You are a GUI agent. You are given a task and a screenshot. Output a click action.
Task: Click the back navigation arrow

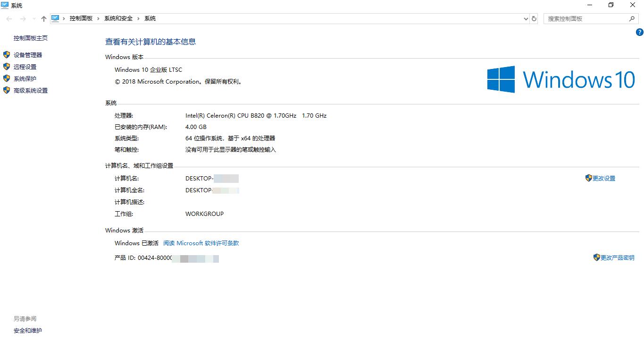[8, 18]
